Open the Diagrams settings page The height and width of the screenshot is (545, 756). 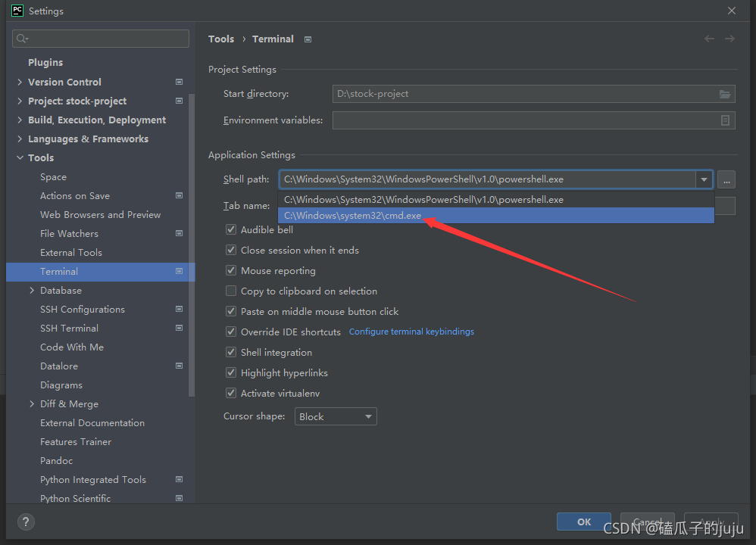tap(61, 385)
